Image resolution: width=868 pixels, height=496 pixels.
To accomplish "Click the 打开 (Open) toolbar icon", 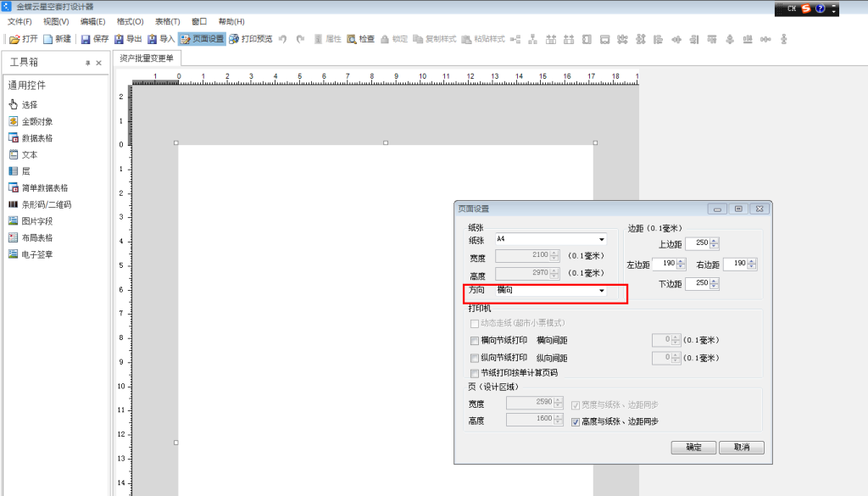I will tap(14, 39).
